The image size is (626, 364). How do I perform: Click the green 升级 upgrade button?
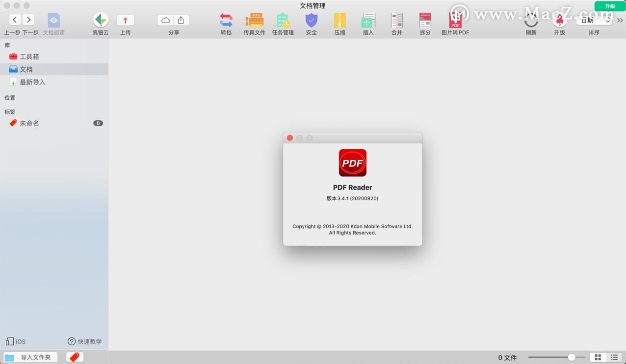610,6
